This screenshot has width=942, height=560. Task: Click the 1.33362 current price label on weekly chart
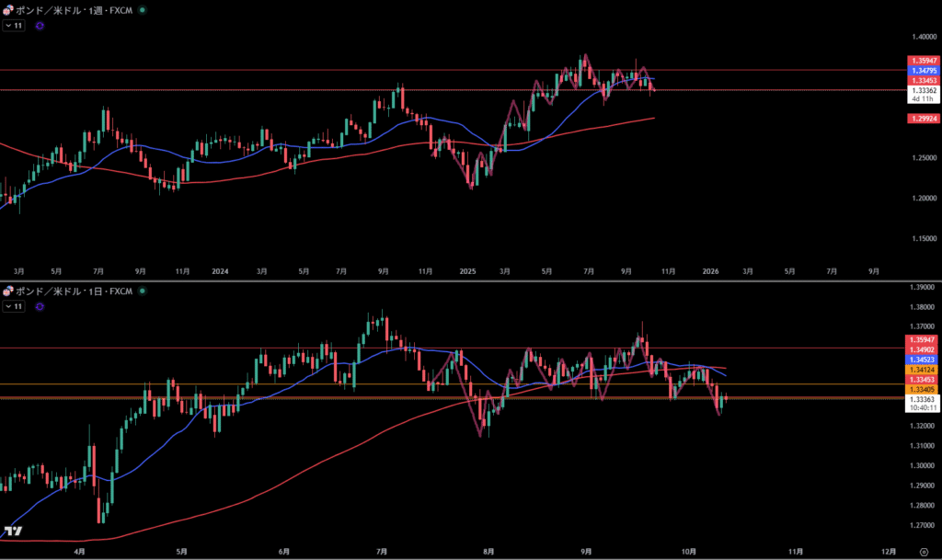pos(923,91)
